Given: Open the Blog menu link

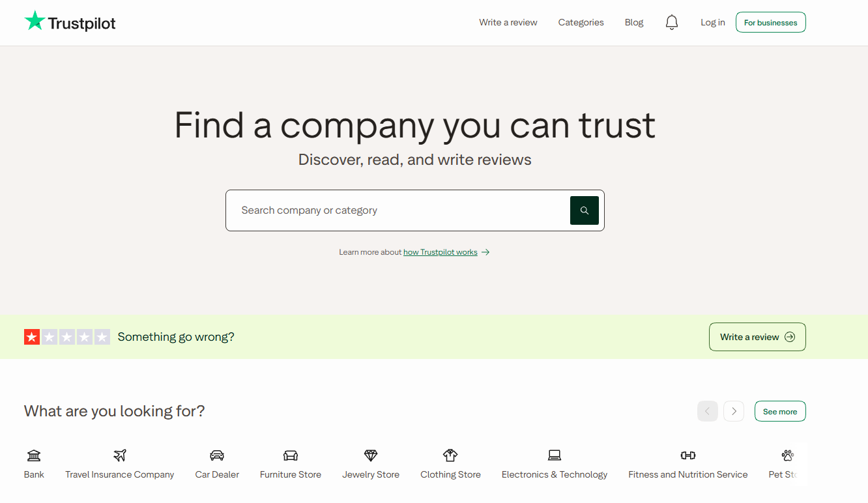Looking at the screenshot, I should (x=634, y=22).
